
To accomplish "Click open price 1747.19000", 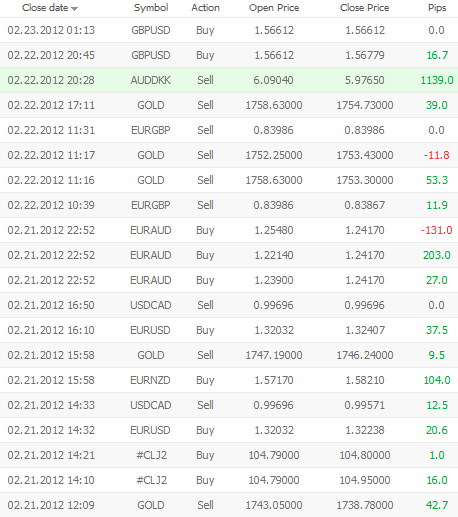I will pyautogui.click(x=274, y=355).
